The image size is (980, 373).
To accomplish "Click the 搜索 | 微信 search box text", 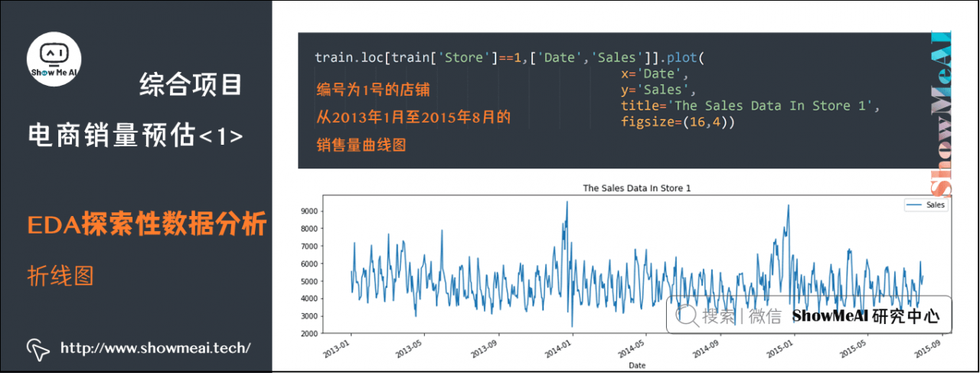I will click(741, 316).
